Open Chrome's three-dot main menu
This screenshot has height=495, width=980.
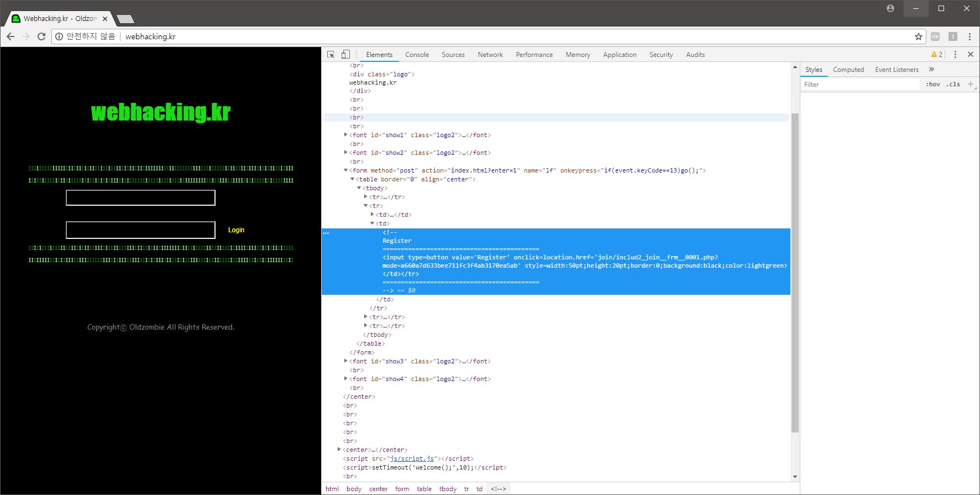click(969, 37)
